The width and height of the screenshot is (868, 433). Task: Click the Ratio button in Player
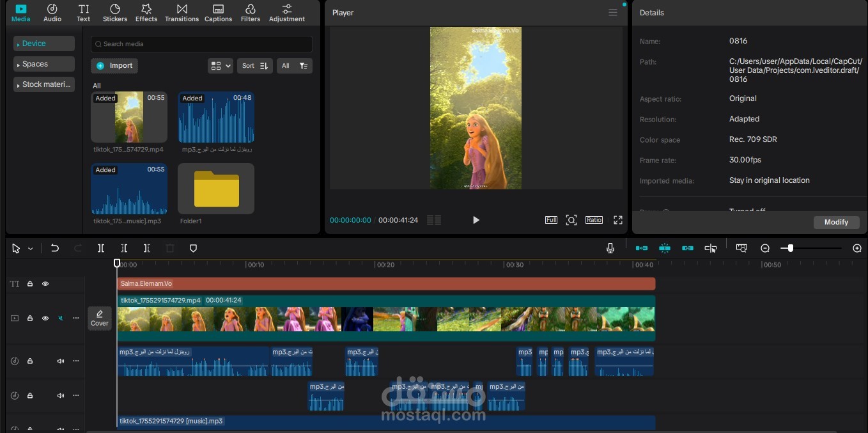(594, 220)
